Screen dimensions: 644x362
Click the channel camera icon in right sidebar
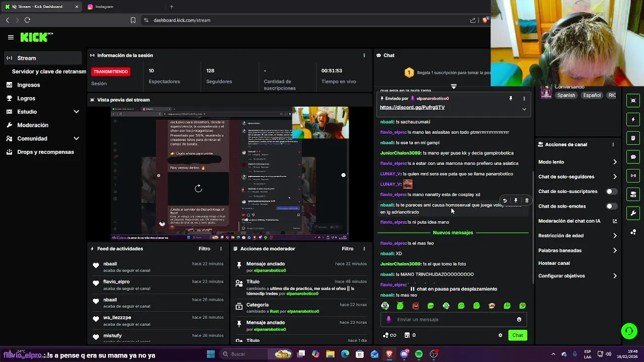(633, 194)
